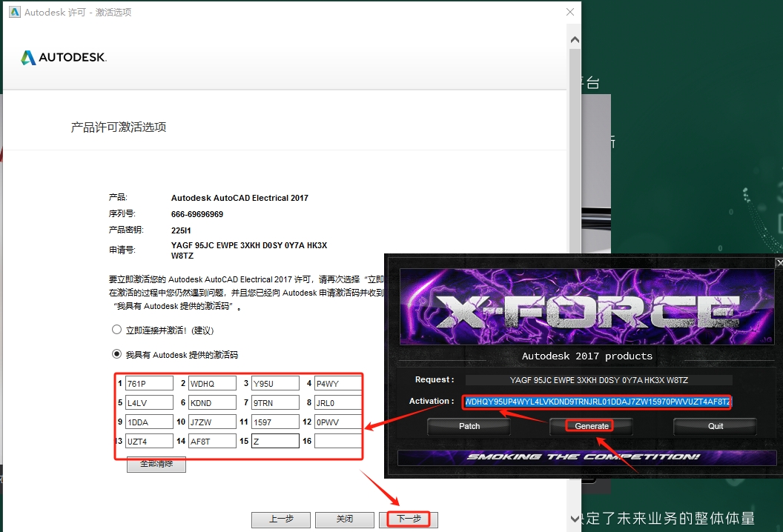Click activation code field 1 containing 761P
Image resolution: width=783 pixels, height=532 pixels.
(x=149, y=384)
